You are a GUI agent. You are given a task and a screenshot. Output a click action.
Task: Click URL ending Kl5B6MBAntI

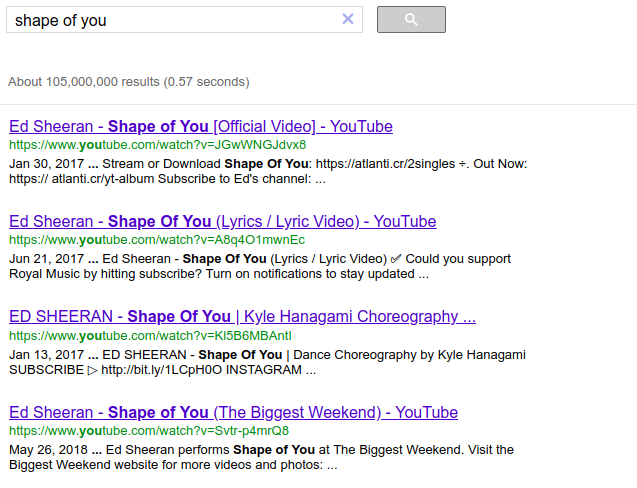150,336
